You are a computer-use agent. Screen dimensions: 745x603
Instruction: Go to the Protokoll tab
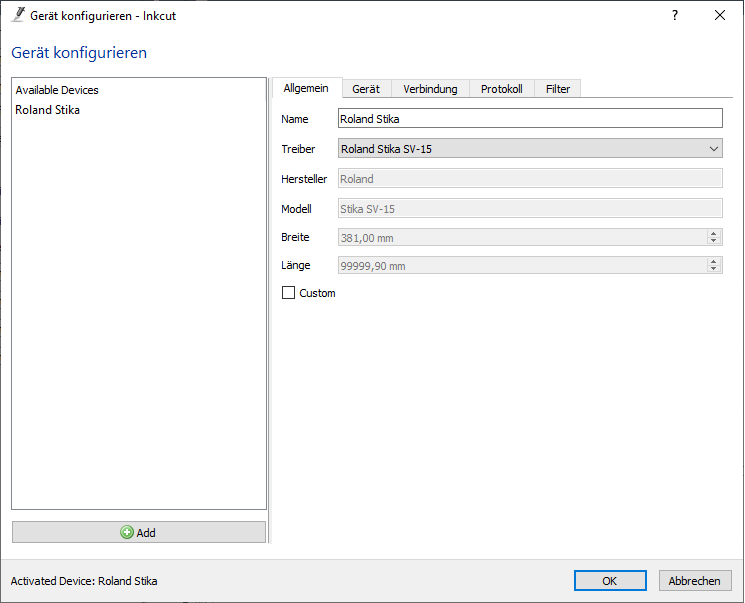click(501, 89)
